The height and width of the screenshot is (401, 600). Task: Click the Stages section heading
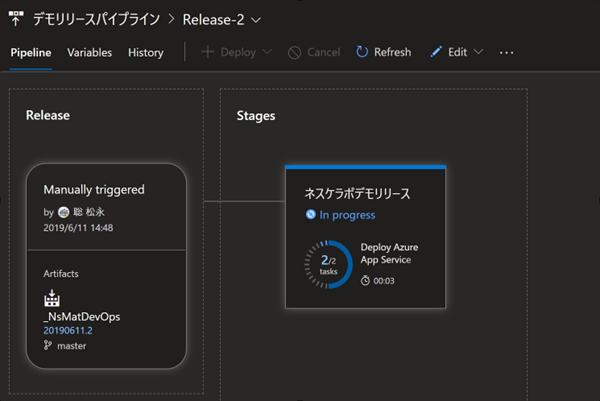256,116
